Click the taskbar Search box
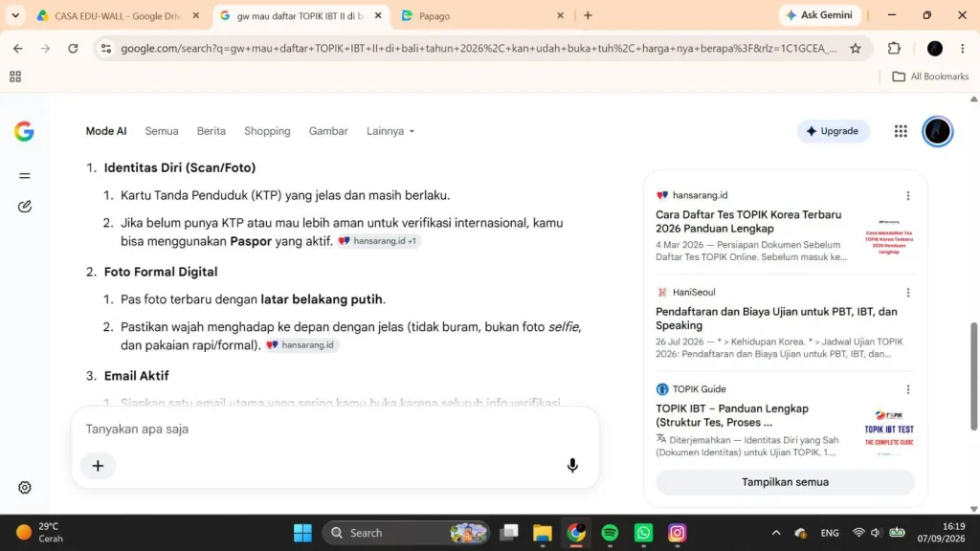Image resolution: width=980 pixels, height=551 pixels. (x=406, y=533)
